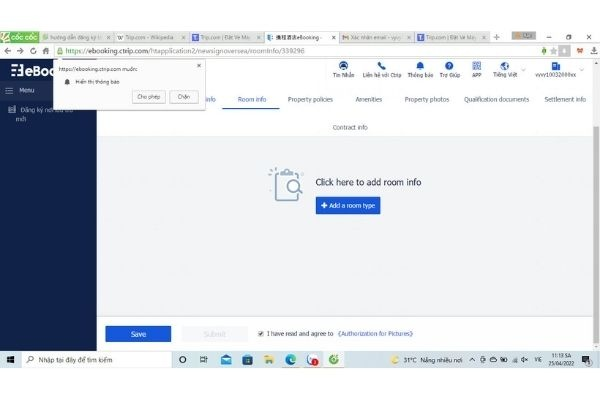Open the Tin Nhắn messages icon
Image resolution: width=600 pixels, height=400 pixels.
(343, 66)
